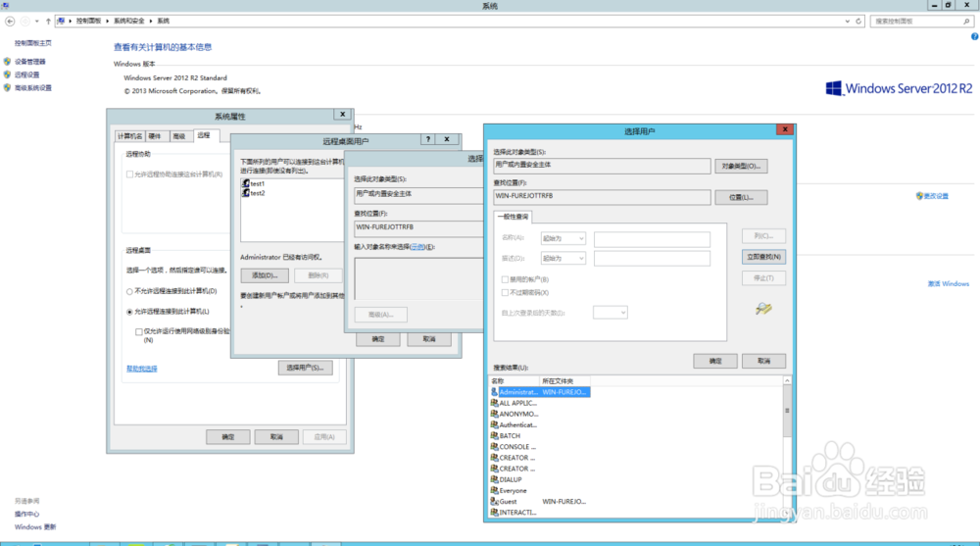Click the INTERACTI... group icon
Viewport: 980px width, 546px height.
(494, 513)
